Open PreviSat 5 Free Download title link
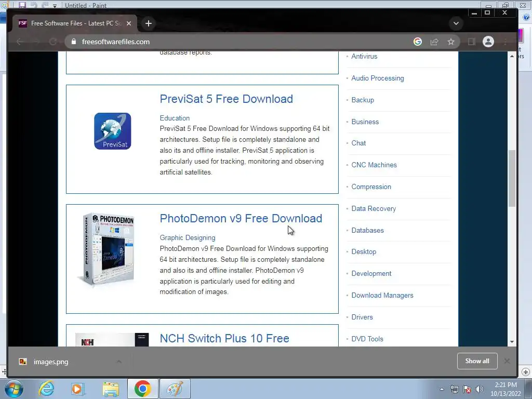This screenshot has width=532, height=399. click(227, 99)
